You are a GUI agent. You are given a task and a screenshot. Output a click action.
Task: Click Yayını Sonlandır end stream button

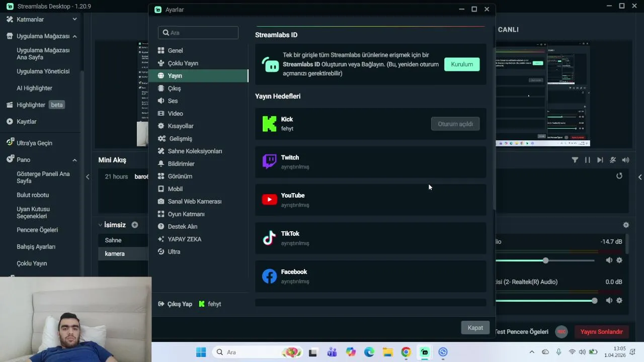(x=601, y=332)
